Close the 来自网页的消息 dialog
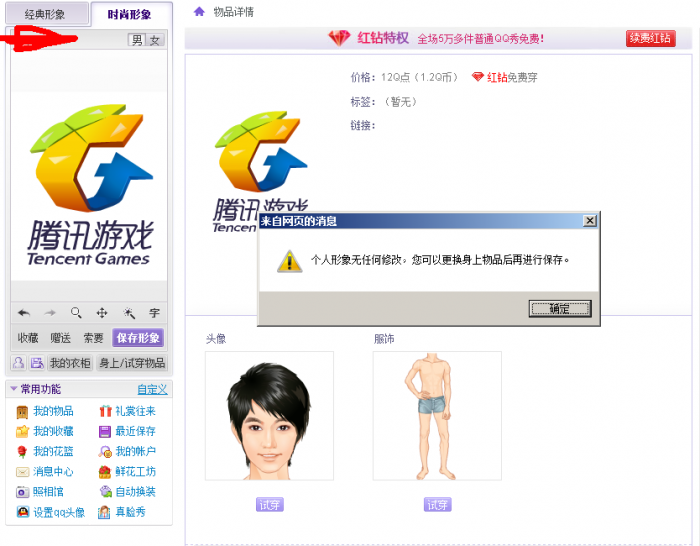This screenshot has height=546, width=700. tap(590, 221)
